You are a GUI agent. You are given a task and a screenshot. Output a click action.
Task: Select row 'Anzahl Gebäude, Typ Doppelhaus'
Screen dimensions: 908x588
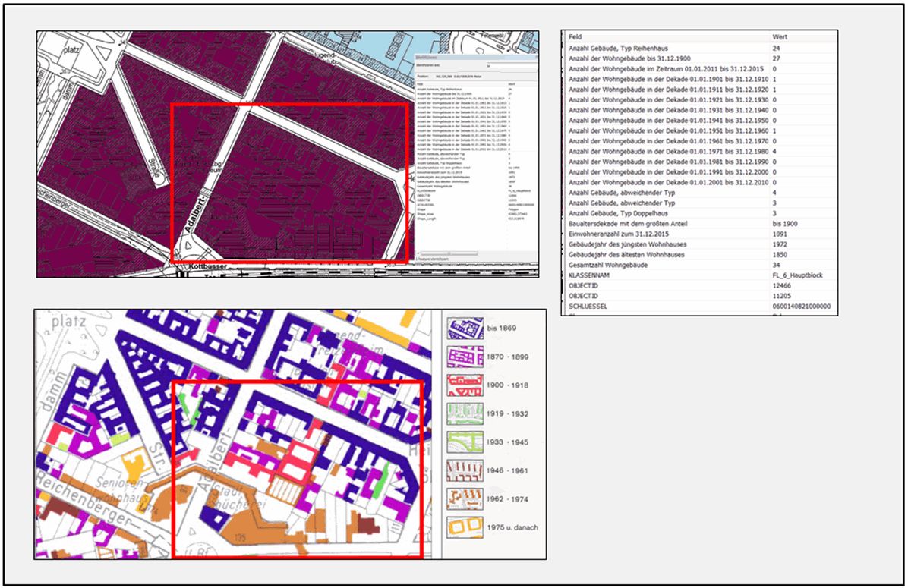[699, 213]
